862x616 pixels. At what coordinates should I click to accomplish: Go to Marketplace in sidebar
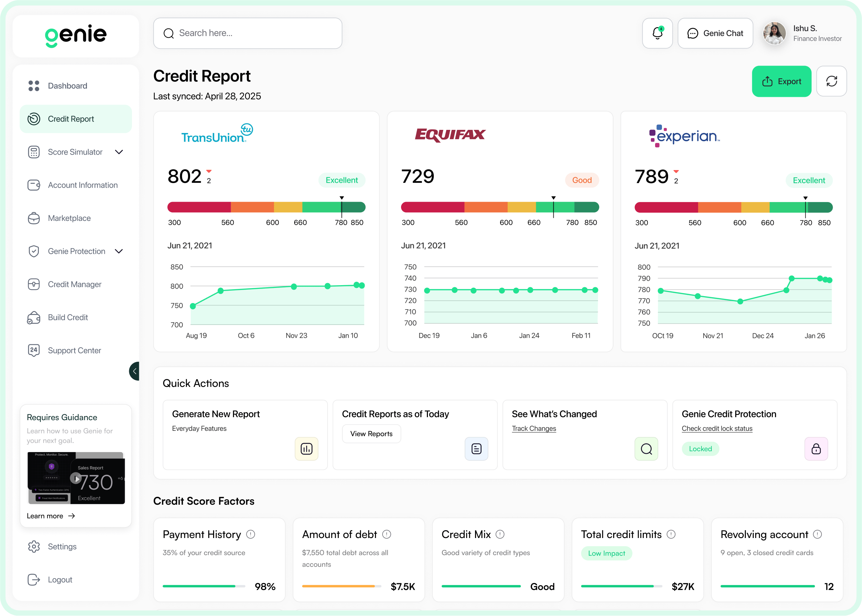pos(69,218)
